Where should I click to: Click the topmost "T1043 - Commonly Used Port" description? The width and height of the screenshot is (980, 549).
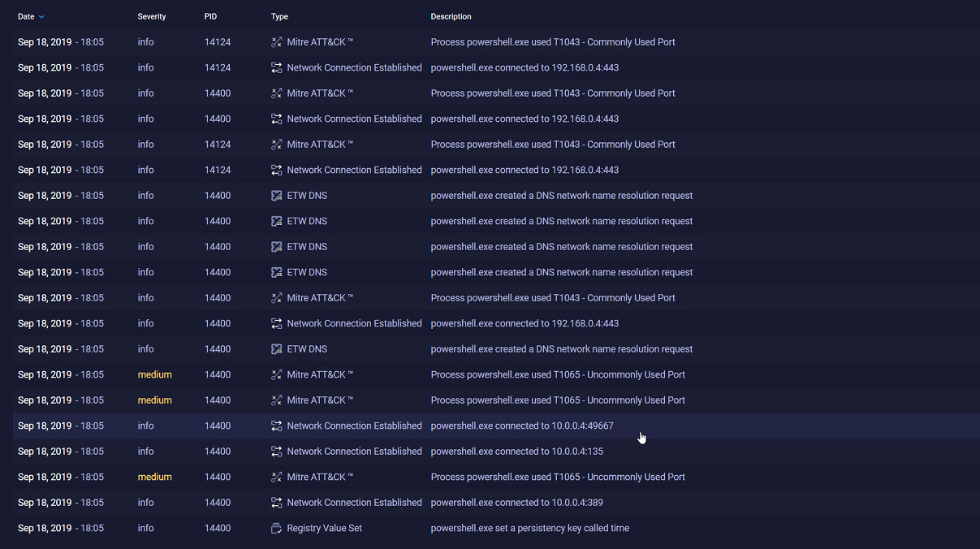[553, 42]
